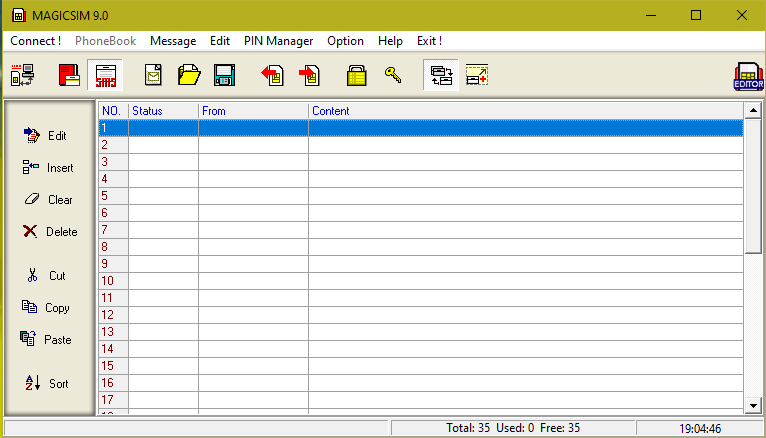This screenshot has width=766, height=438.
Task: Click the Exit ! menu item
Action: tap(429, 41)
